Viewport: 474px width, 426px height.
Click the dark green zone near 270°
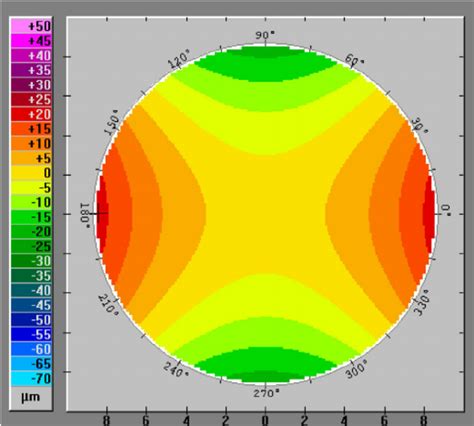[265, 376]
